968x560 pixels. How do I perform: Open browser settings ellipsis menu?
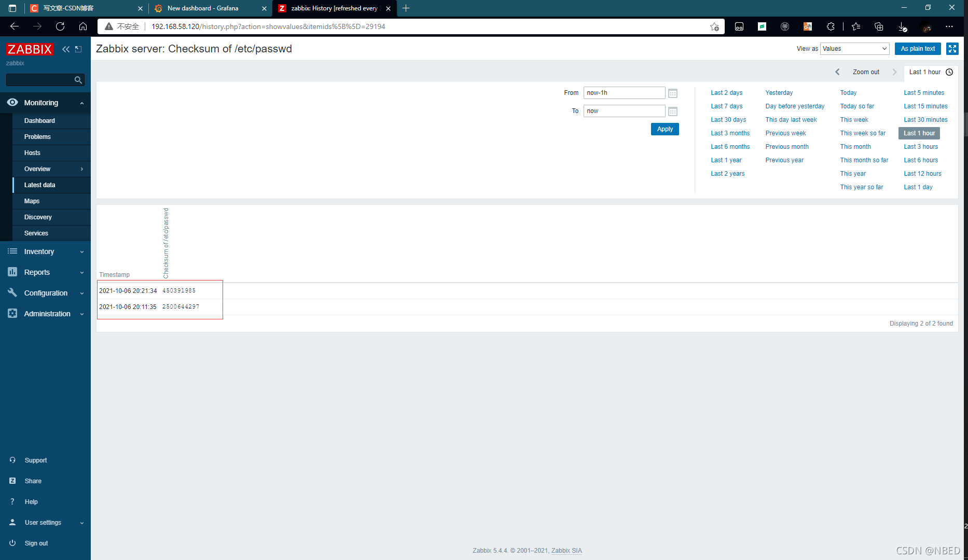pos(949,26)
